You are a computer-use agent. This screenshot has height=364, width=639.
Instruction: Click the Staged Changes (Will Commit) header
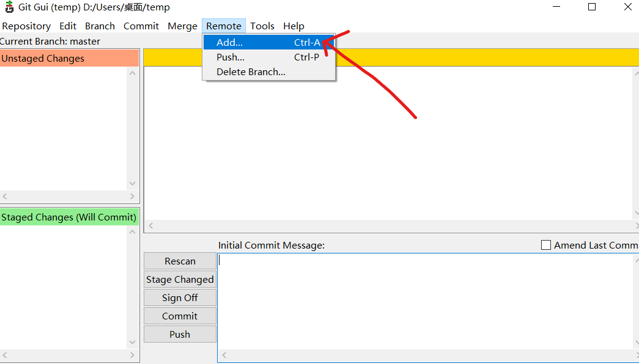[x=69, y=217]
